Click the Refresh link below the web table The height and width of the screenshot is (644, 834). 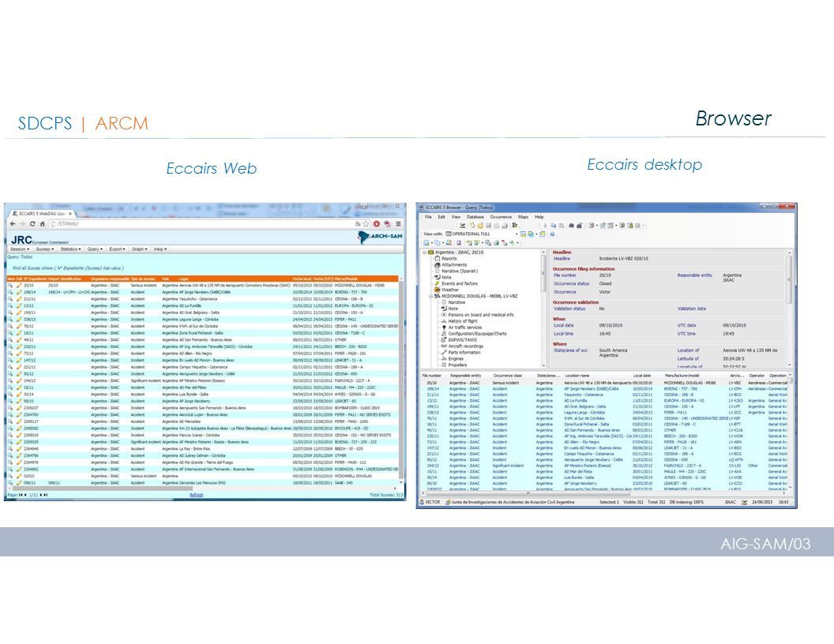pos(197,495)
